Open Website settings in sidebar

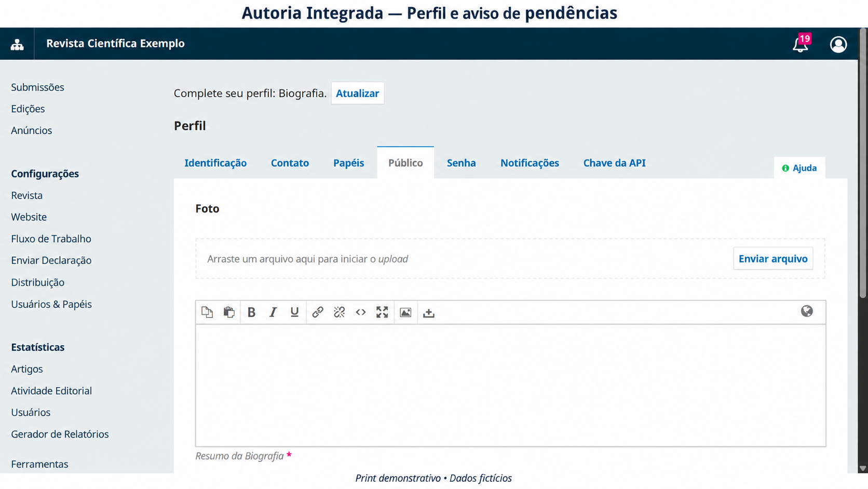point(29,217)
